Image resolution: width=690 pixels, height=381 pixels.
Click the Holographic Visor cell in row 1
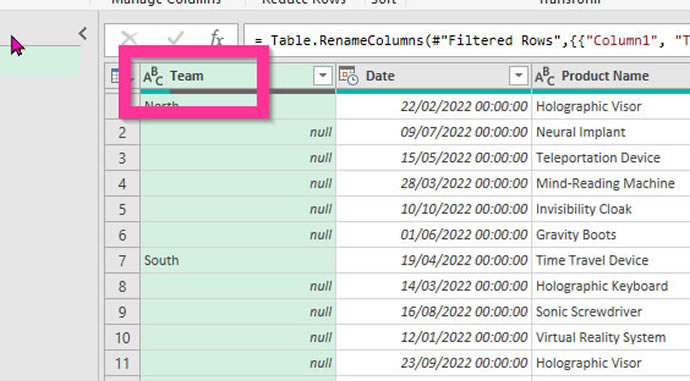tap(611, 106)
